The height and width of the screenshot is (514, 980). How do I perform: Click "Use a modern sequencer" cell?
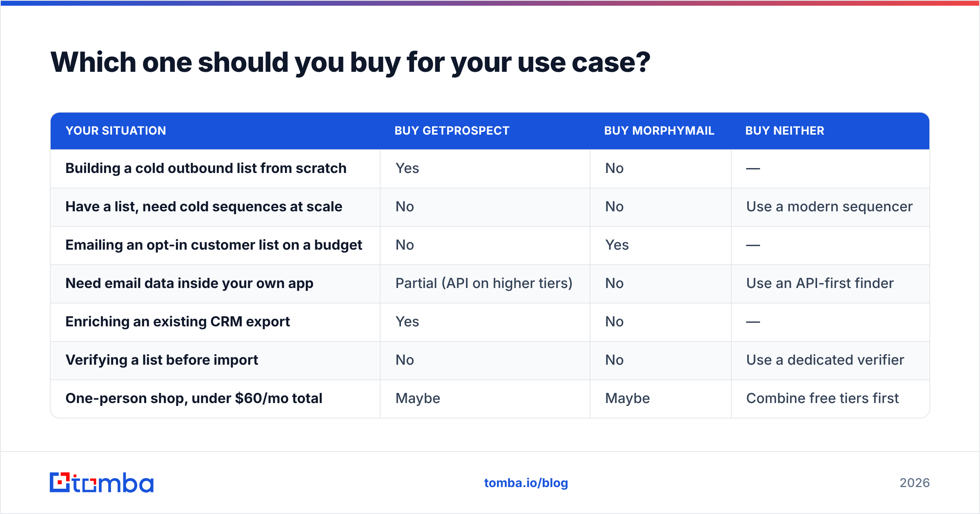point(829,206)
